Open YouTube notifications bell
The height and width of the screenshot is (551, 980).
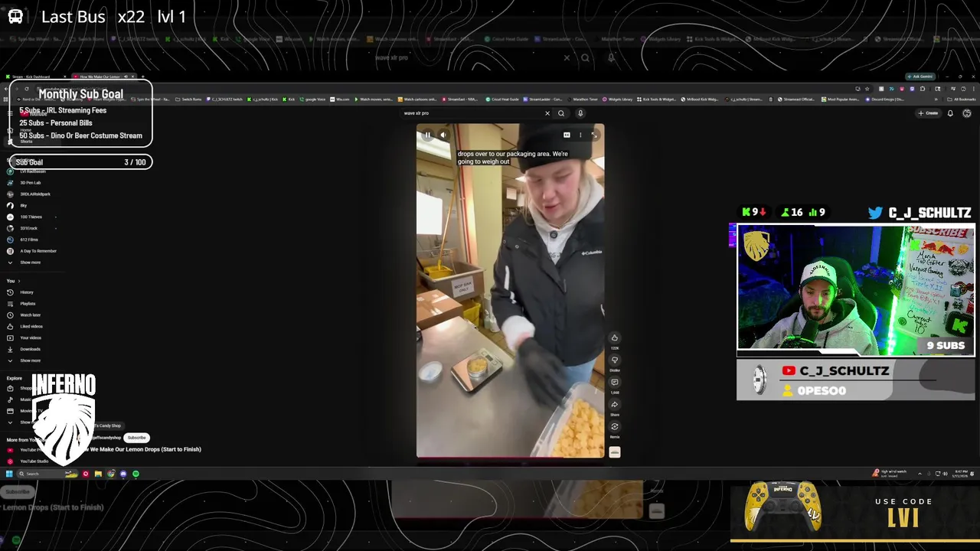(950, 113)
